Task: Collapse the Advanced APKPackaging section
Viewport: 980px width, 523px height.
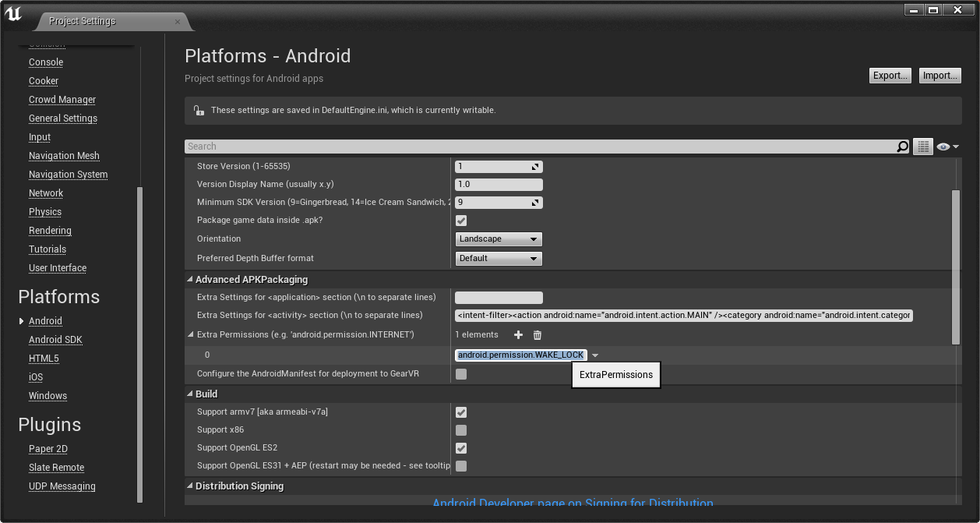Action: tap(190, 279)
